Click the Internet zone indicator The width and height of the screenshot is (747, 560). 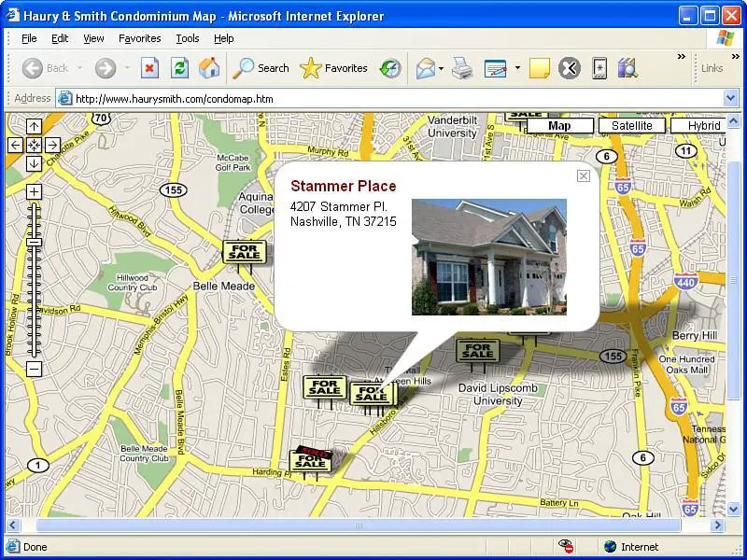click(x=631, y=547)
